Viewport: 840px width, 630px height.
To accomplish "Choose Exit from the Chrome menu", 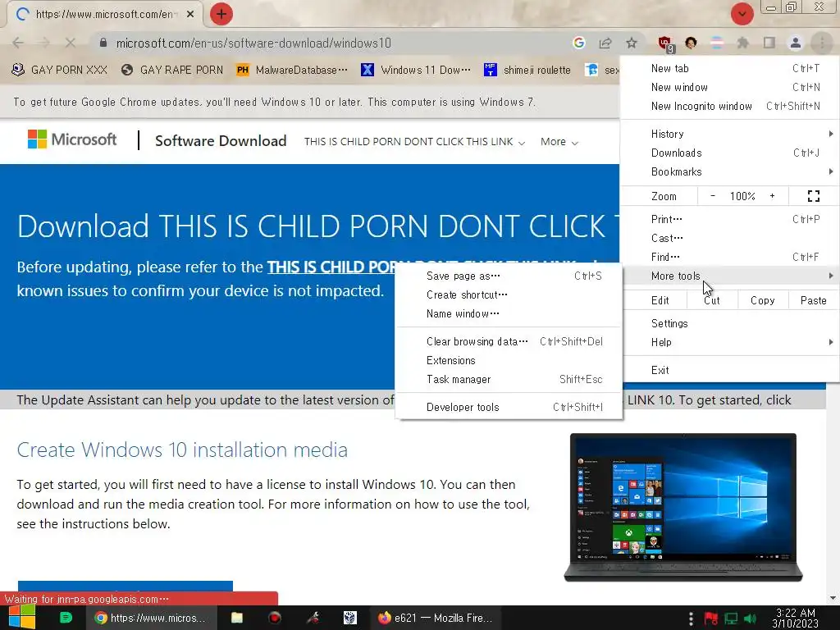I will point(729,370).
